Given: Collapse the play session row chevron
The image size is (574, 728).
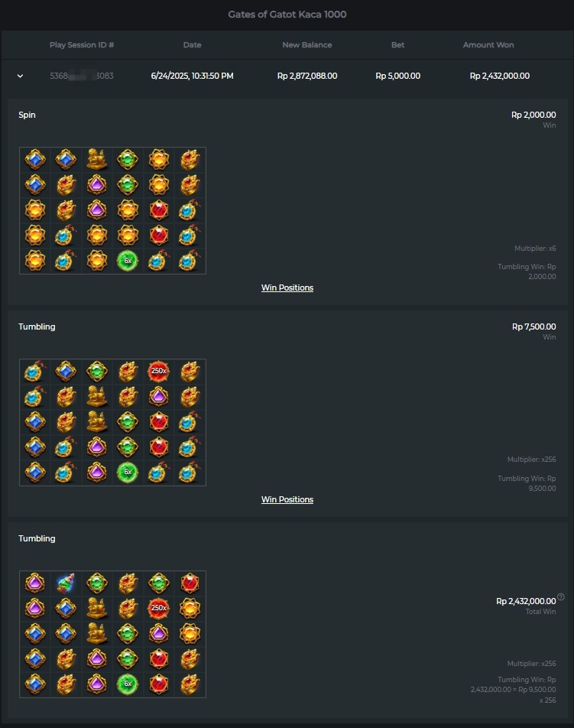Looking at the screenshot, I should 20,76.
